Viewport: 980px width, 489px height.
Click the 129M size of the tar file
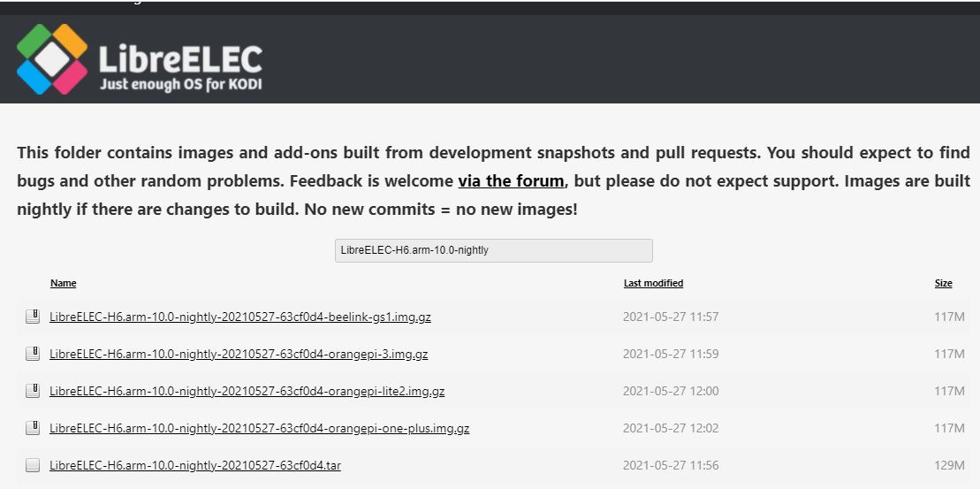coord(949,465)
